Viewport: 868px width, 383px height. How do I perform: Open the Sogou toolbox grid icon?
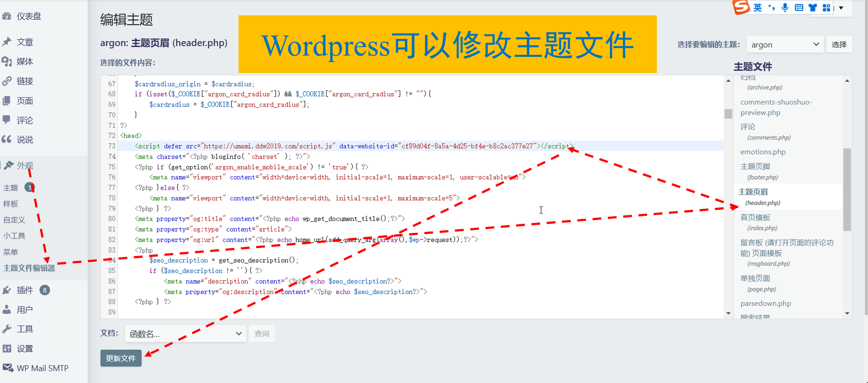826,8
